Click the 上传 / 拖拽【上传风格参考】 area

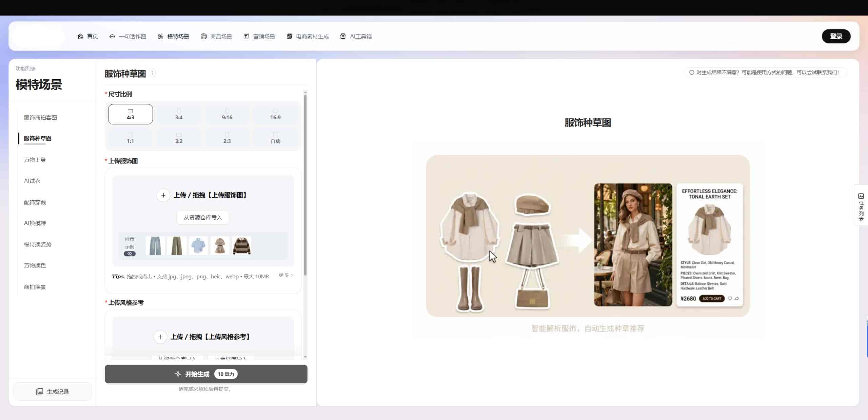click(x=203, y=337)
